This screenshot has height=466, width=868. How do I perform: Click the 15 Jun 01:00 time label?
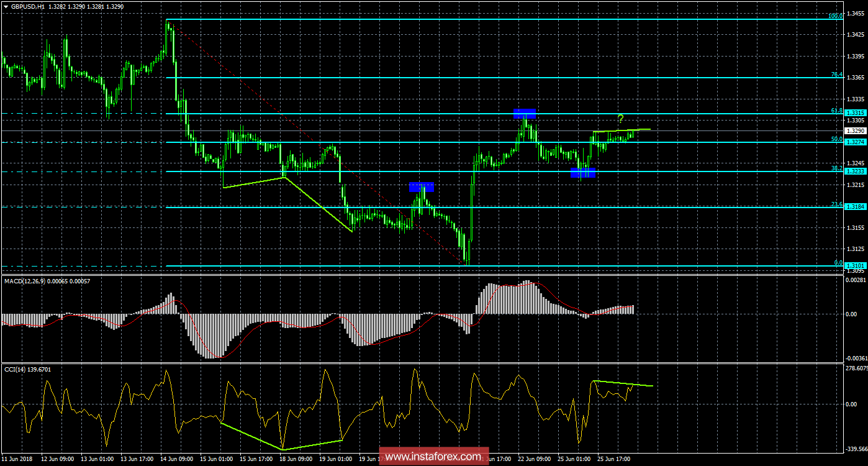pyautogui.click(x=217, y=459)
